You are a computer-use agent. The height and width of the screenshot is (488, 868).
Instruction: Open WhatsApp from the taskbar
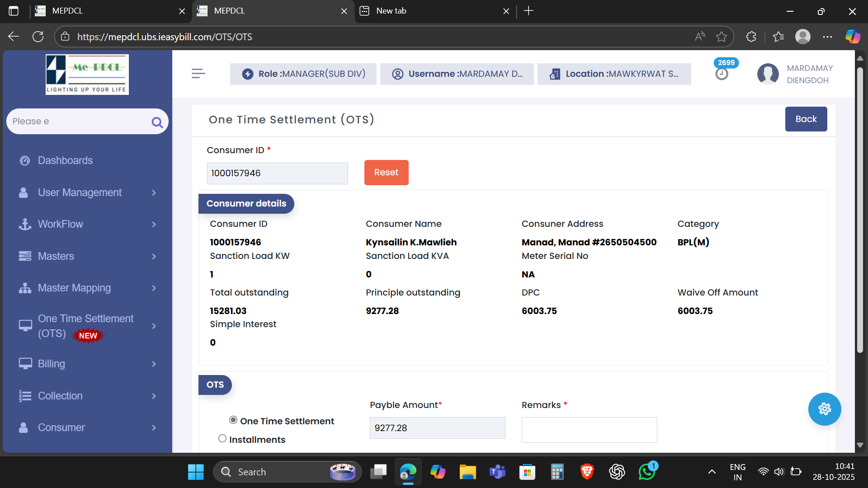(647, 472)
